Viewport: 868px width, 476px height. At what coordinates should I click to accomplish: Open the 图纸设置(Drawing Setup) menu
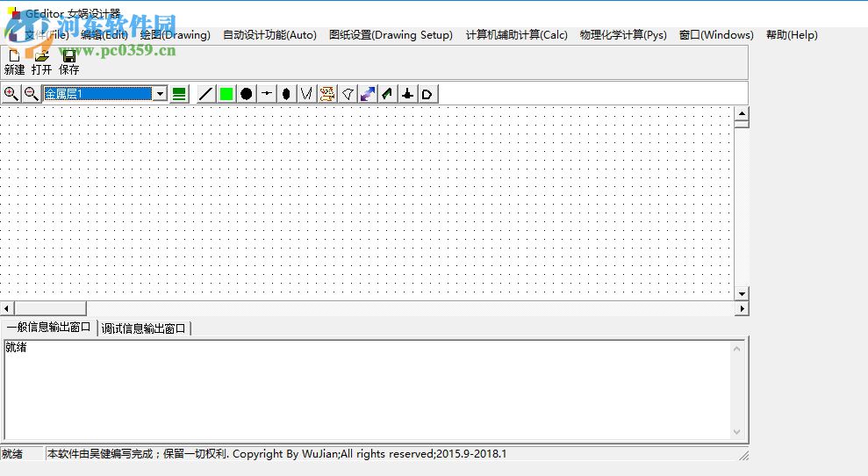pyautogui.click(x=391, y=35)
